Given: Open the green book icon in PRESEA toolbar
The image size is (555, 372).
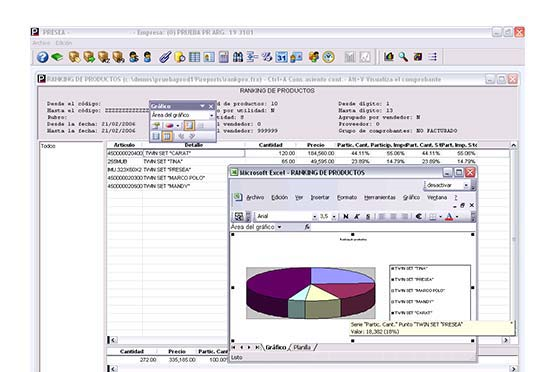Looking at the screenshot, I should [57, 57].
